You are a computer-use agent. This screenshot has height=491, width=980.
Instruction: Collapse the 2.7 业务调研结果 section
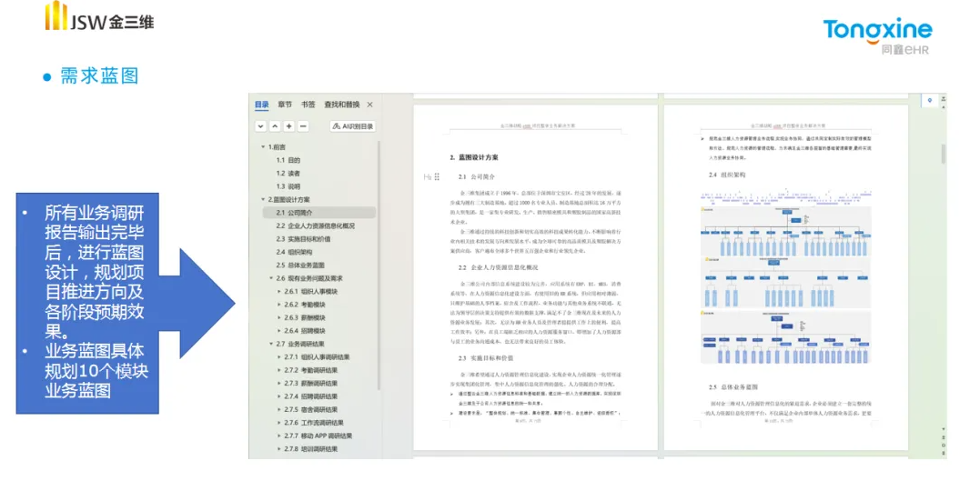click(x=271, y=345)
